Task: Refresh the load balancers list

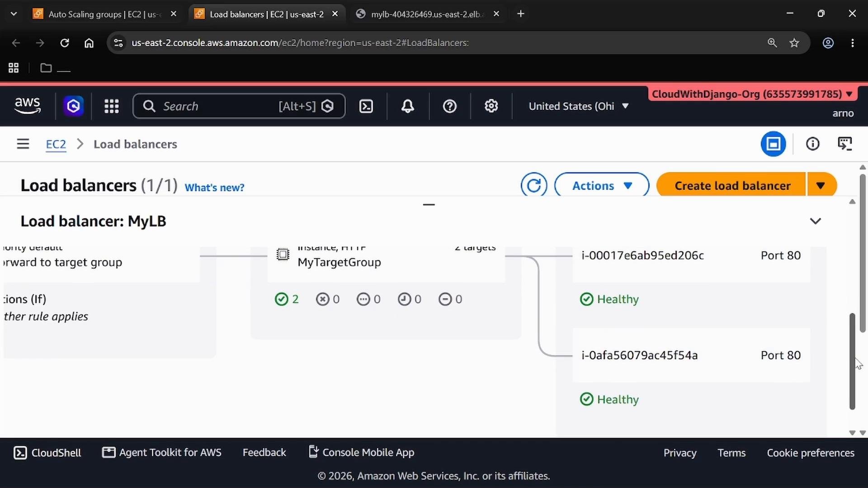Action: coord(534,185)
